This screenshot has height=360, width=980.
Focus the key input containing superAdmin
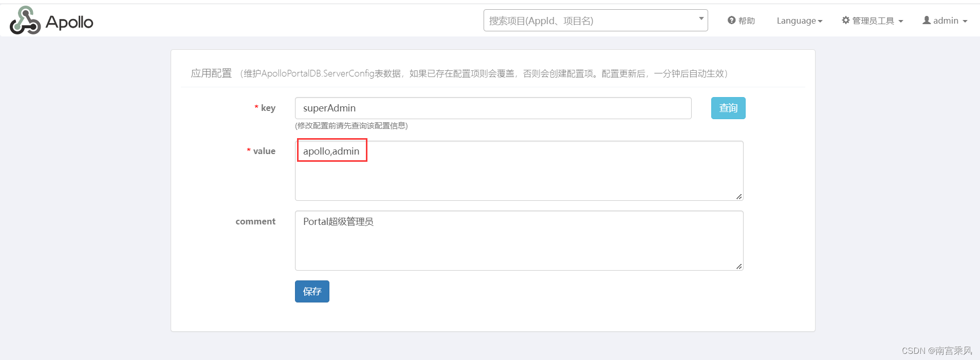tap(493, 108)
